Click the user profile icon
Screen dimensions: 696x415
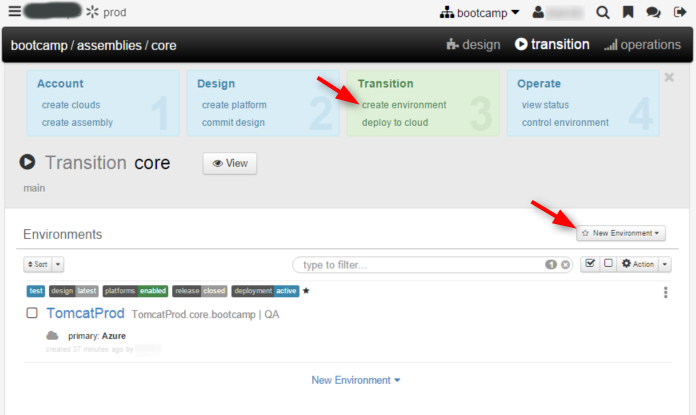tap(538, 12)
